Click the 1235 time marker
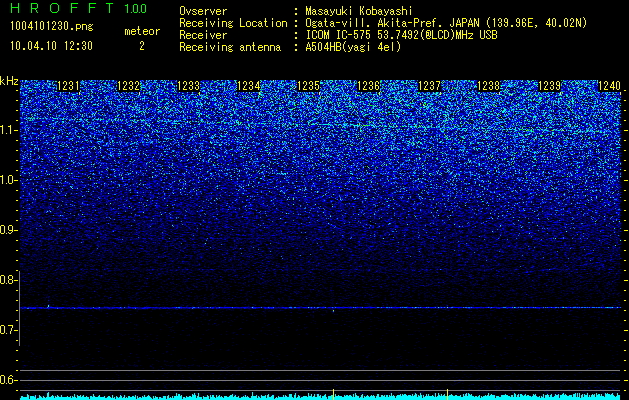Screen dimensions: 629x400 (x=309, y=86)
